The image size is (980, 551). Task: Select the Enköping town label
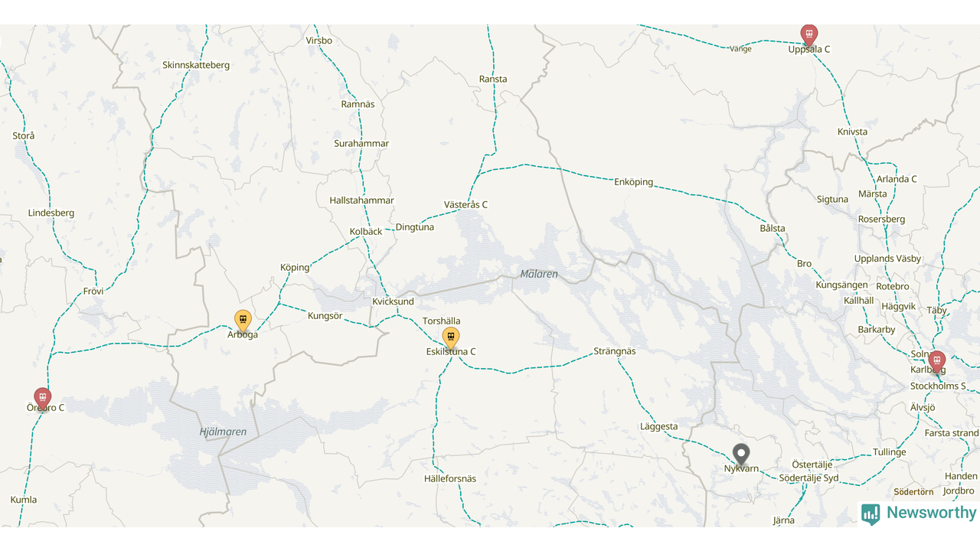(x=634, y=182)
